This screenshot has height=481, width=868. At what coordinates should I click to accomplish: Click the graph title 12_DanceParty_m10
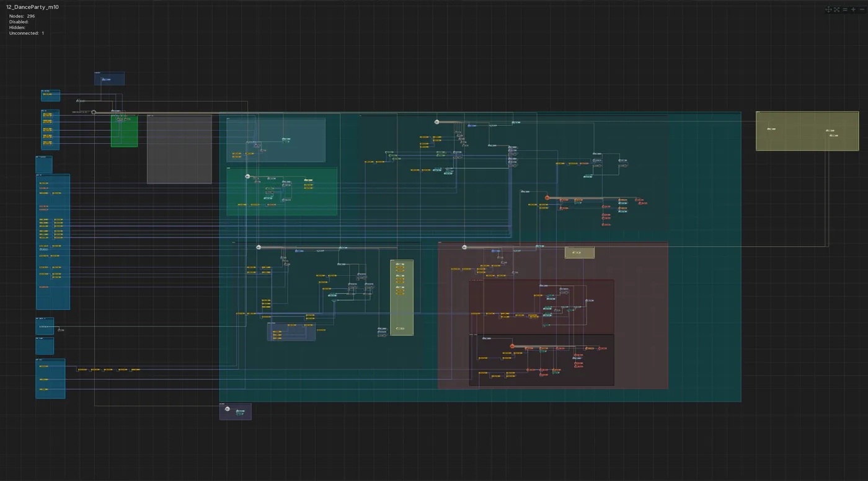33,7
